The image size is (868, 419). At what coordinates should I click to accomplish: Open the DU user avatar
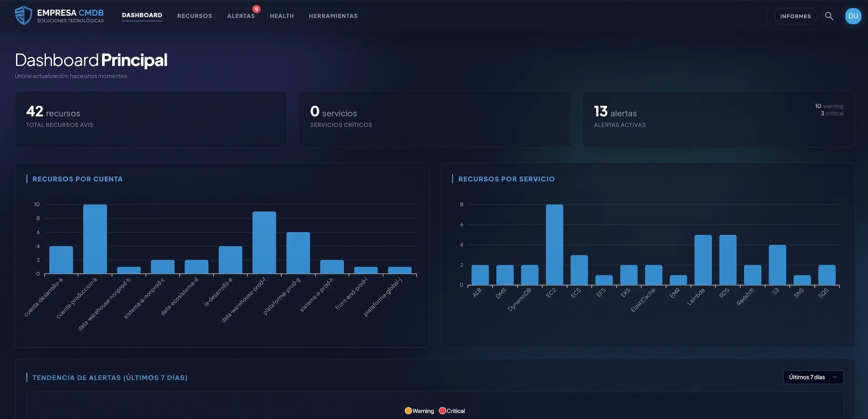[853, 16]
